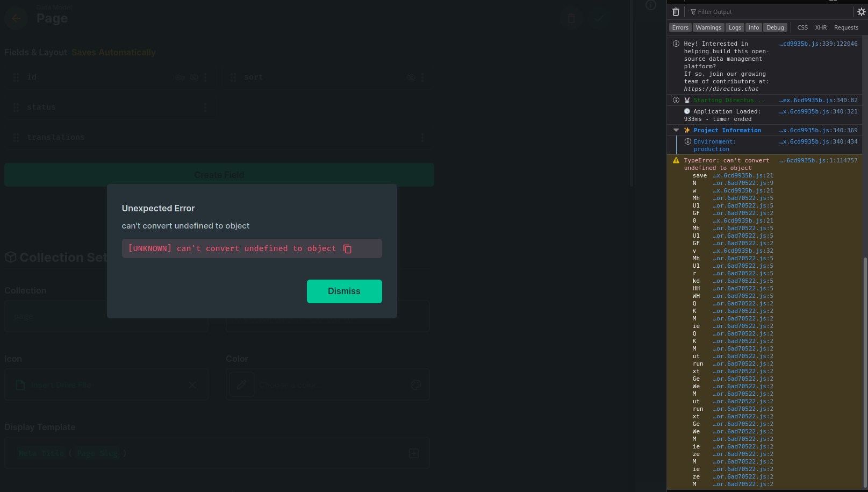Screen dimensions: 868x492
Task: Toggle the Errors console filter
Action: [680, 27]
